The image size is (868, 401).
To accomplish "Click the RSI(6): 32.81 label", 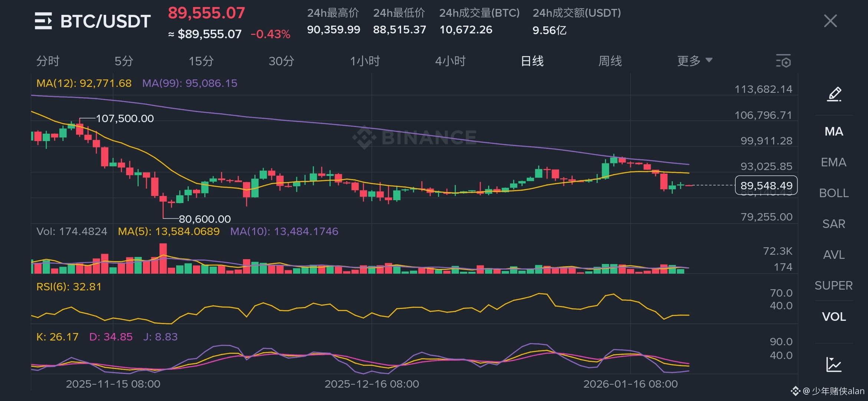I will [x=69, y=287].
